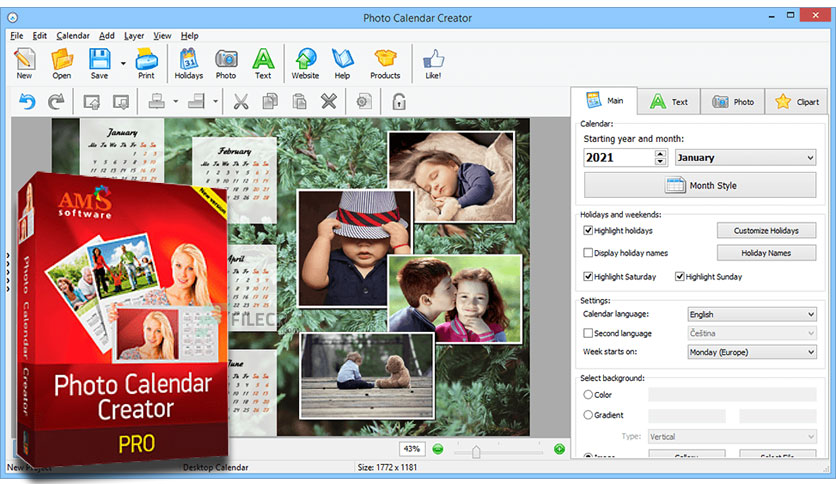Viewport: 836px width, 484px height.
Task: Open the Edit menu
Action: tap(39, 36)
